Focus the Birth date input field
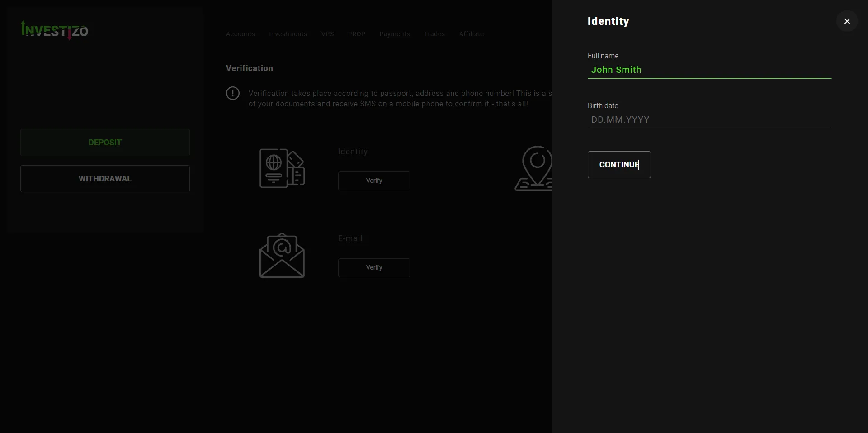This screenshot has height=433, width=868. (x=710, y=119)
